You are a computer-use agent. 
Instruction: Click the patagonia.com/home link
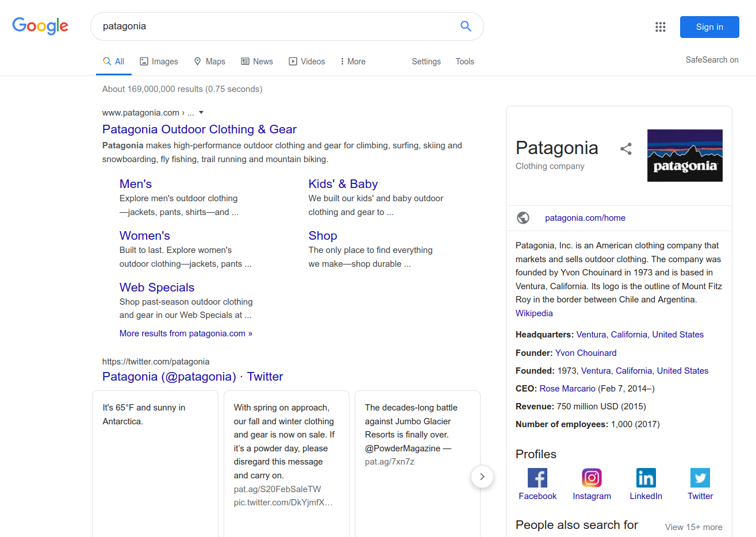[x=585, y=218]
